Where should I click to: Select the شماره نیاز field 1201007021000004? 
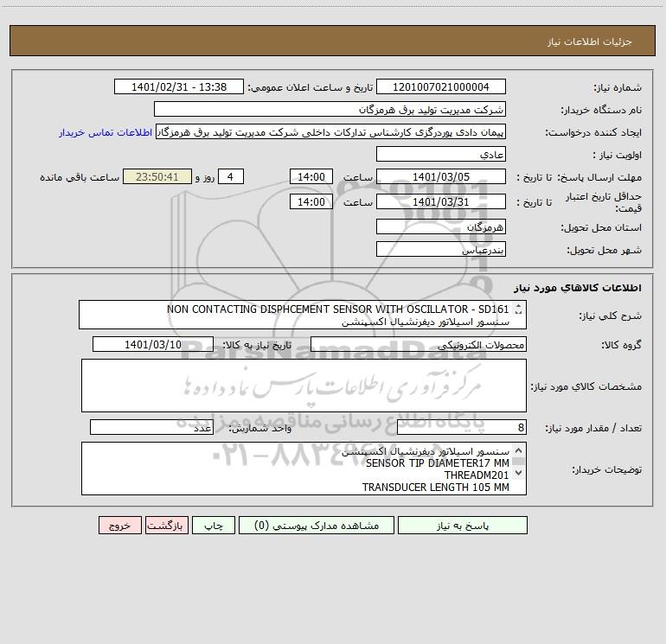click(x=441, y=86)
